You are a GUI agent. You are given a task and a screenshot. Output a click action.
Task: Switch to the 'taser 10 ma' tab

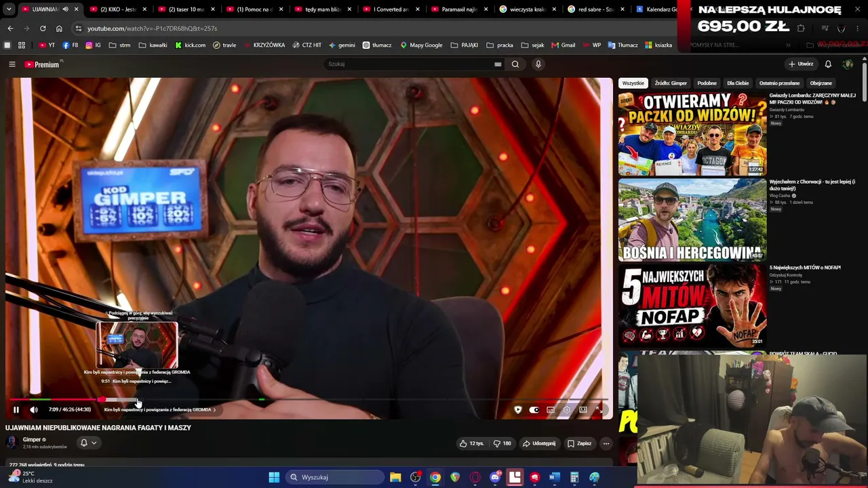[x=184, y=9]
